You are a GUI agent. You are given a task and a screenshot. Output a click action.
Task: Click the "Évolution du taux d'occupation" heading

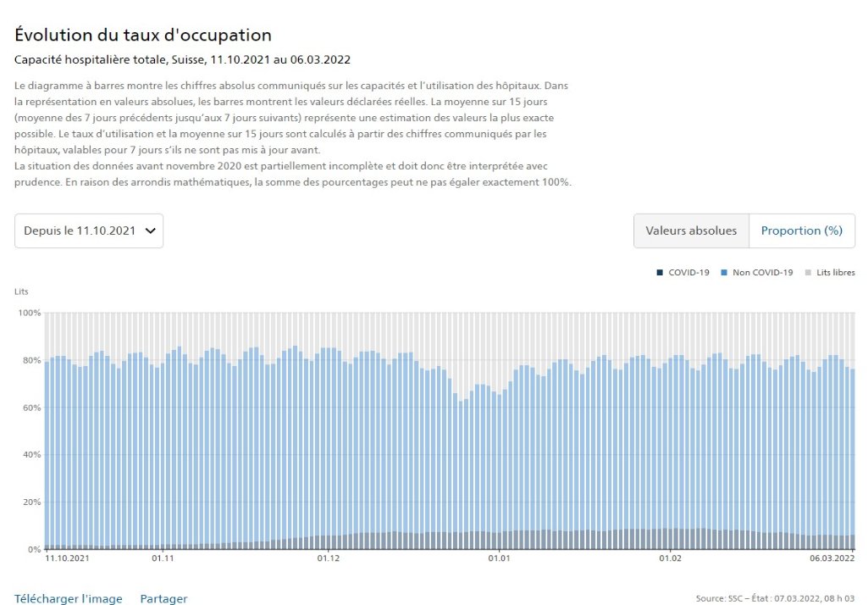click(143, 36)
